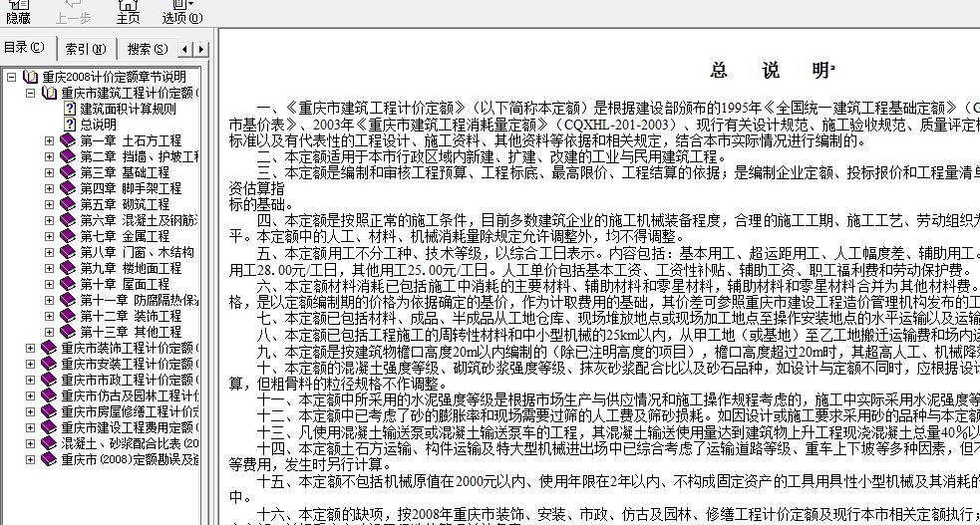Open the 选项(O) toolbar menu

182,12
